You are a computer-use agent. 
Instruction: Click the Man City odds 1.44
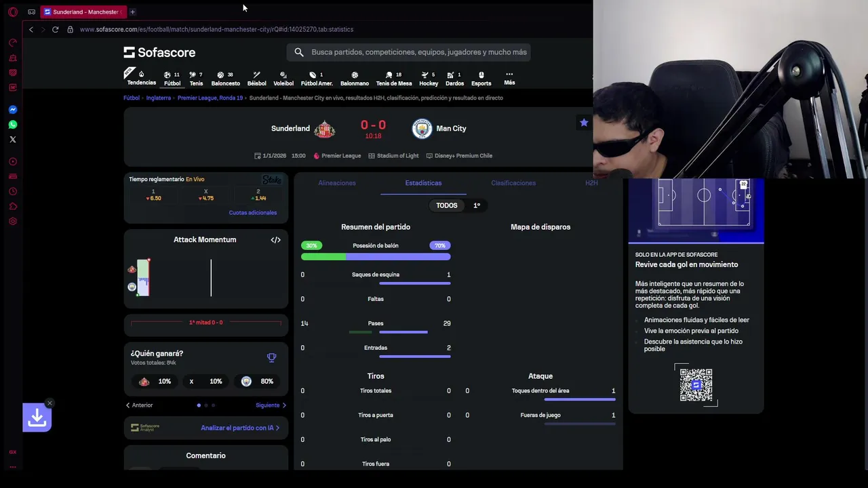coord(258,195)
